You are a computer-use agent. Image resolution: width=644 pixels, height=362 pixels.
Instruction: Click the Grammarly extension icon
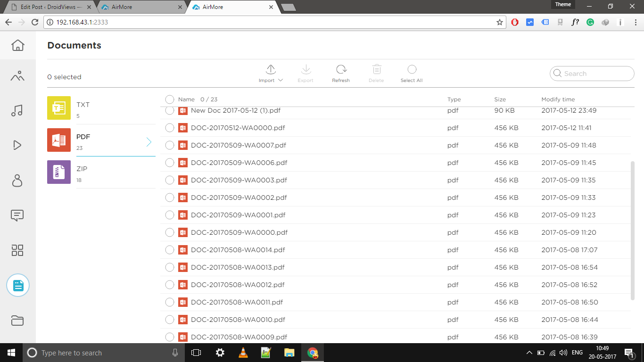tap(590, 22)
